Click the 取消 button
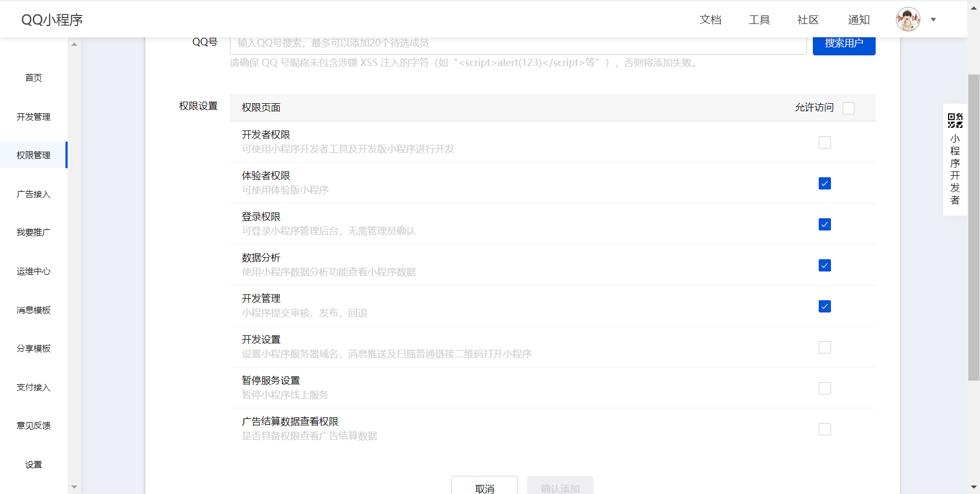This screenshot has width=980, height=494. 484,486
